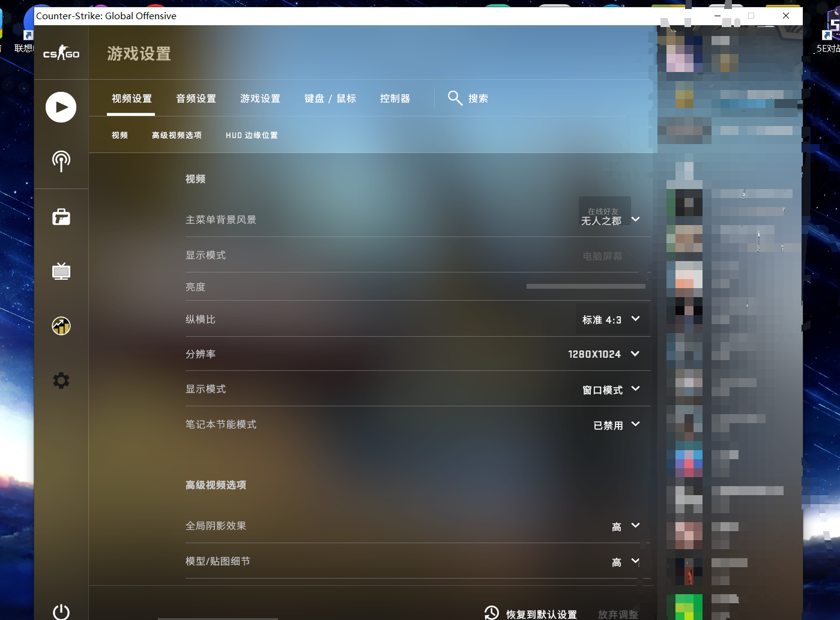Viewport: 840px width, 620px height.
Task: Adjust the 亮度 brightness slider
Action: (x=586, y=286)
